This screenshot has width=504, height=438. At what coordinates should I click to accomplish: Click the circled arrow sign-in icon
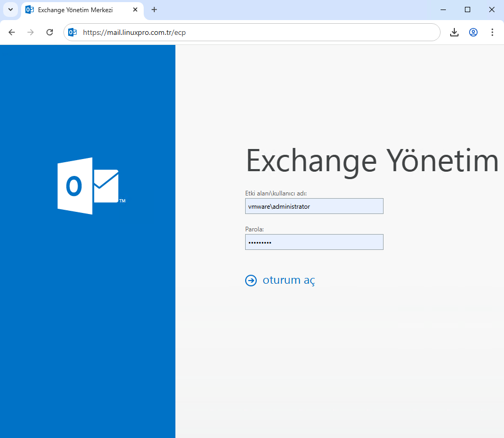pos(251,281)
